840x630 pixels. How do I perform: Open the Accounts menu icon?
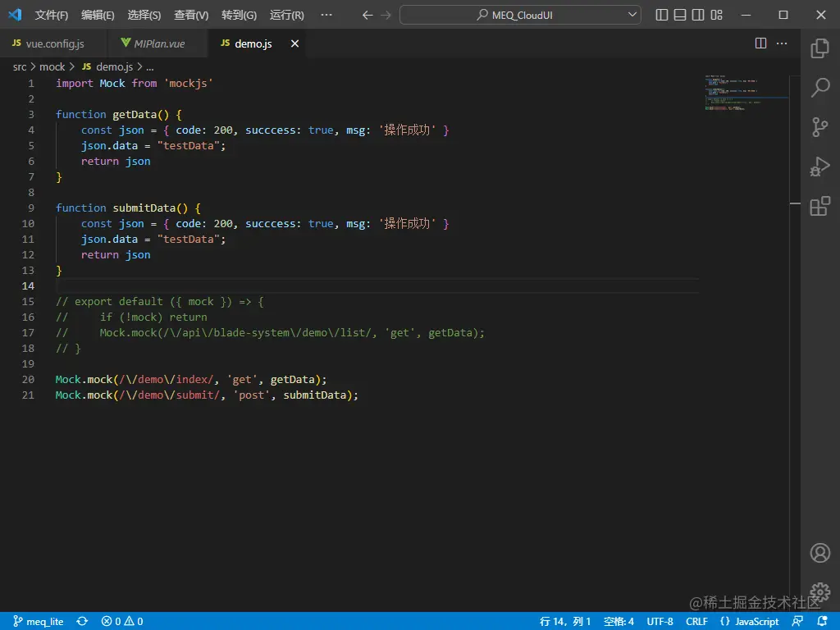819,552
